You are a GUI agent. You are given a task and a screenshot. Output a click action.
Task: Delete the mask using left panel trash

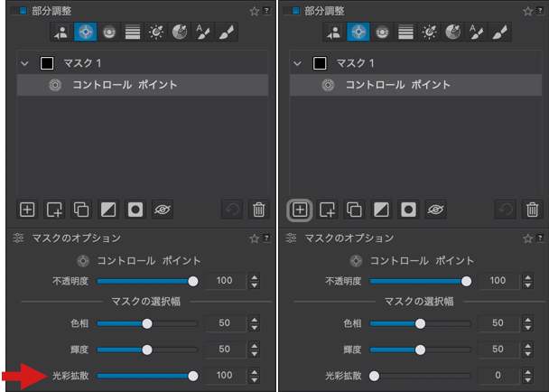(x=259, y=210)
